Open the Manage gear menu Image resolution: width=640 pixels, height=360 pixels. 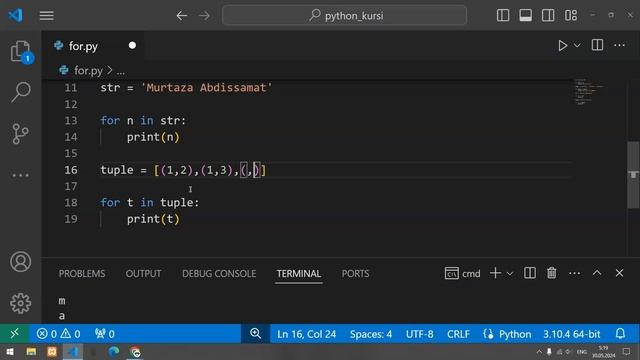point(20,303)
